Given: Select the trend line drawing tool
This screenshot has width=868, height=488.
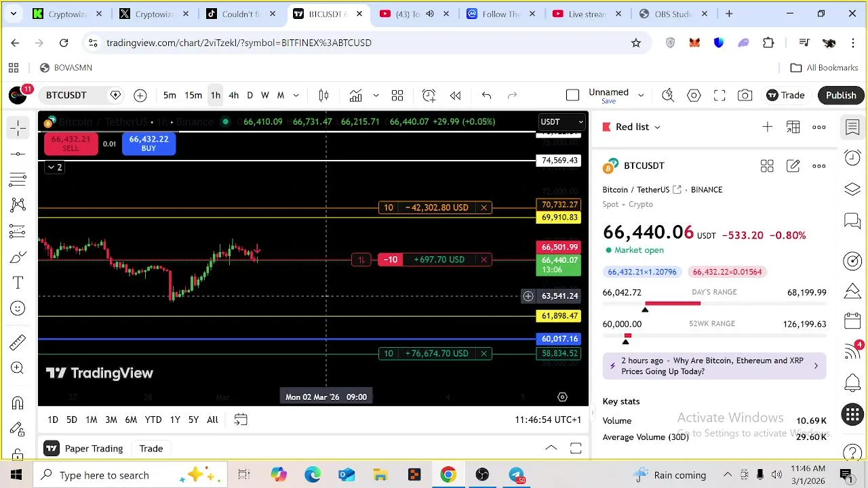Looking at the screenshot, I should point(18,154).
